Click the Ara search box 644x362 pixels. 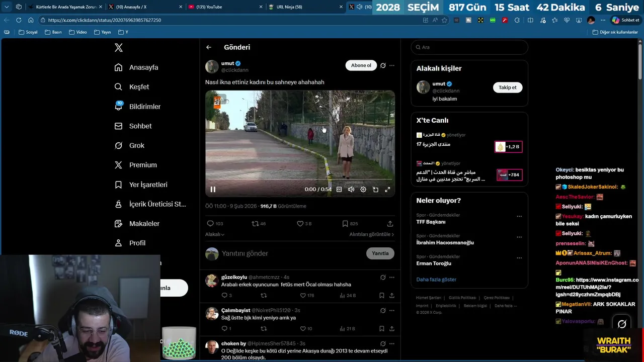point(469,47)
